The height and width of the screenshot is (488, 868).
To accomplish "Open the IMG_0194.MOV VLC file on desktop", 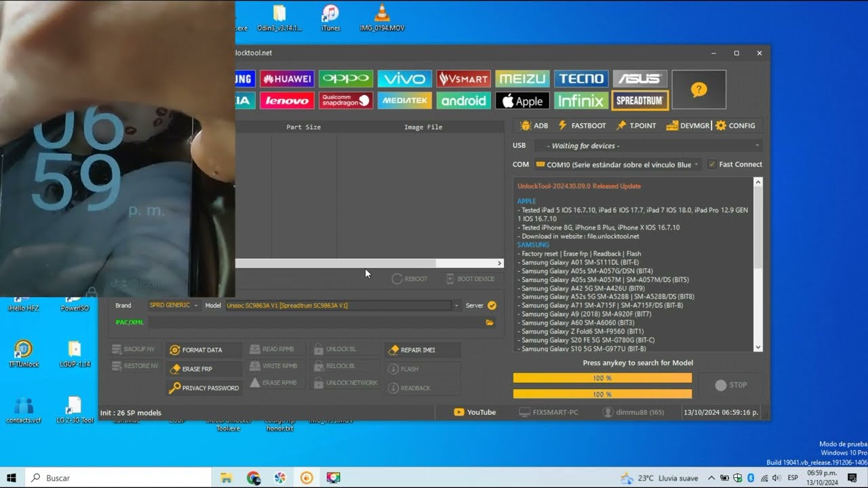I will pyautogui.click(x=382, y=18).
